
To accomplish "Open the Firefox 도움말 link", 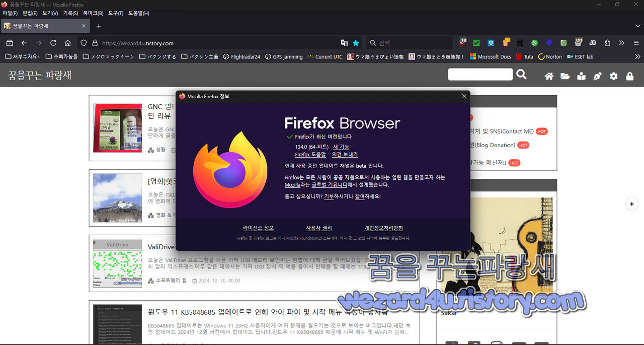I will [310, 155].
